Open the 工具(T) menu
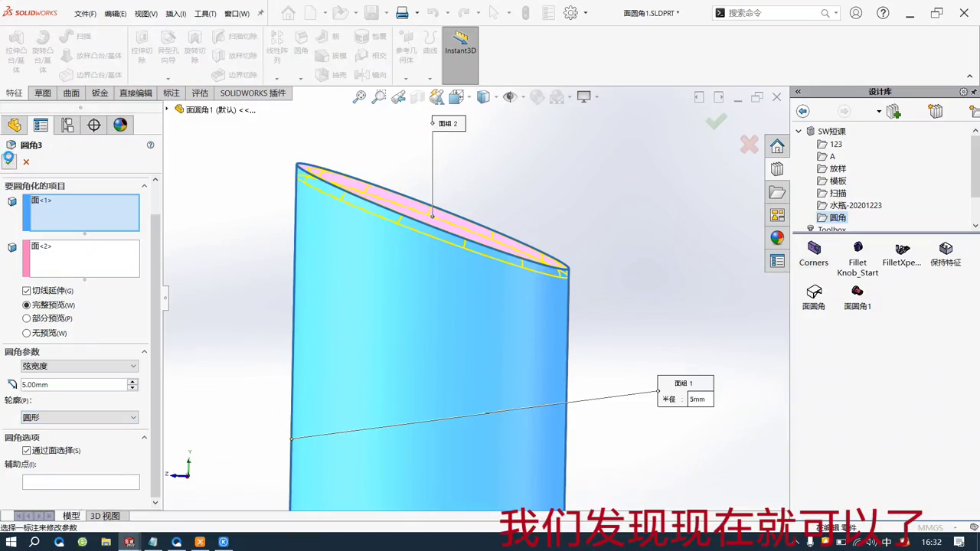Screen dimensions: 980x551 [205, 14]
